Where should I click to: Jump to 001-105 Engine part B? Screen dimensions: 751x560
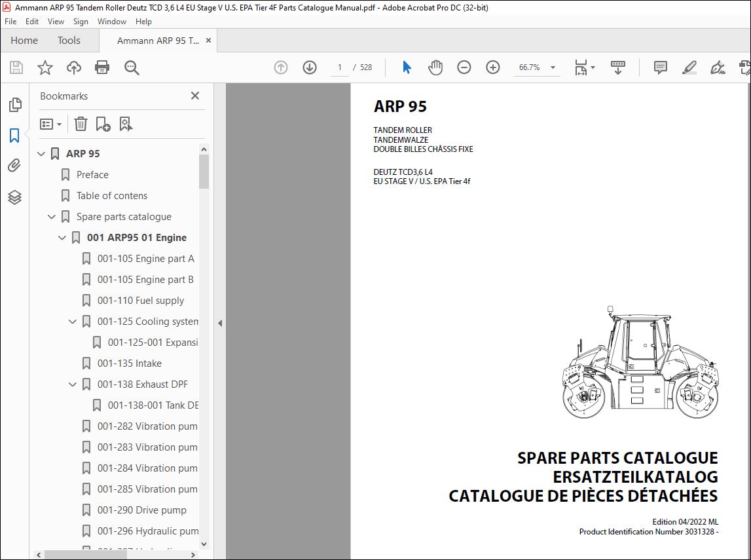(145, 280)
